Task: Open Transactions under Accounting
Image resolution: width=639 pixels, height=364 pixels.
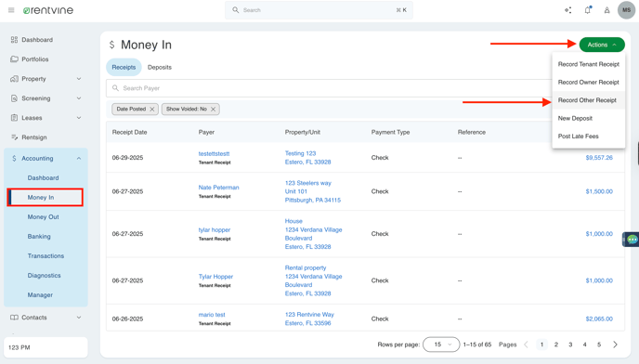Action: click(46, 256)
